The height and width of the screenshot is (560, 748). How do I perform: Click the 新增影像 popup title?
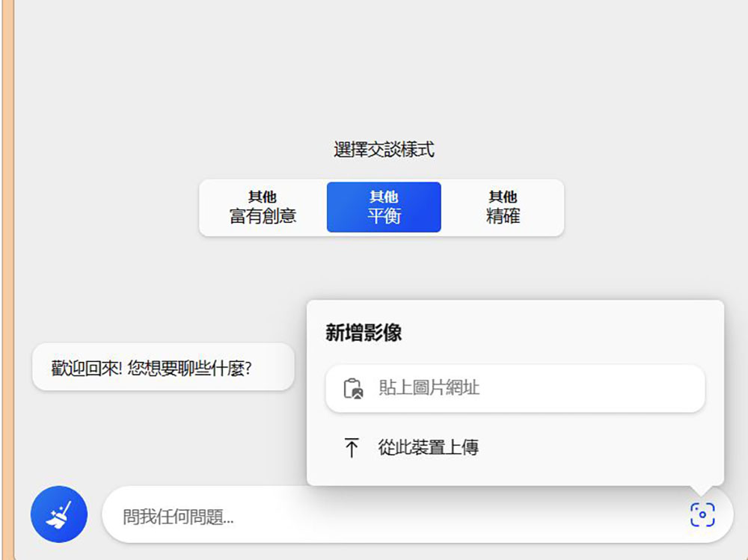(x=364, y=333)
